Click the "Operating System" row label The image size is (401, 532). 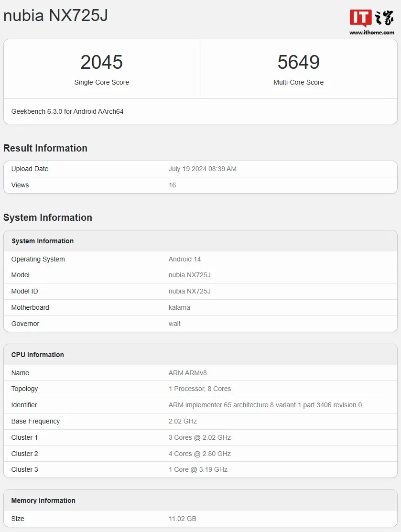(38, 259)
